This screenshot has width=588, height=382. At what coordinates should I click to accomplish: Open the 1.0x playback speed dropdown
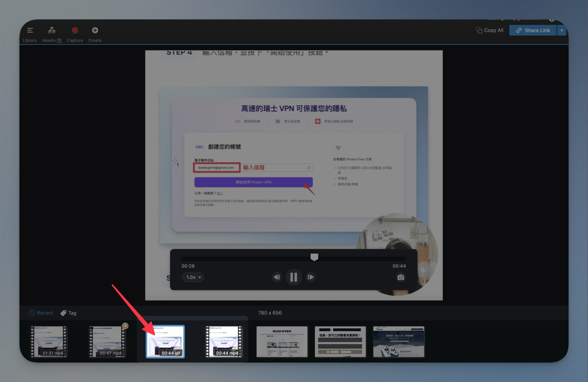point(193,277)
